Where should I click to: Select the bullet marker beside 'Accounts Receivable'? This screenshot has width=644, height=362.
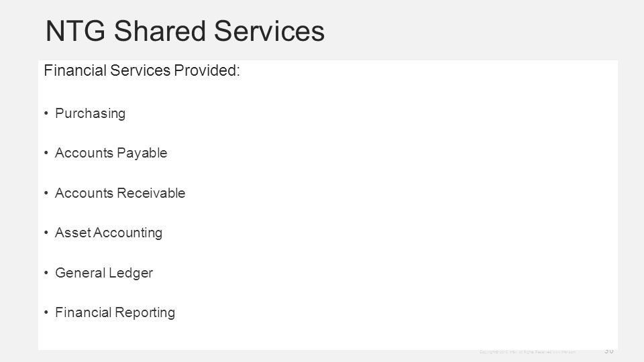(x=46, y=192)
